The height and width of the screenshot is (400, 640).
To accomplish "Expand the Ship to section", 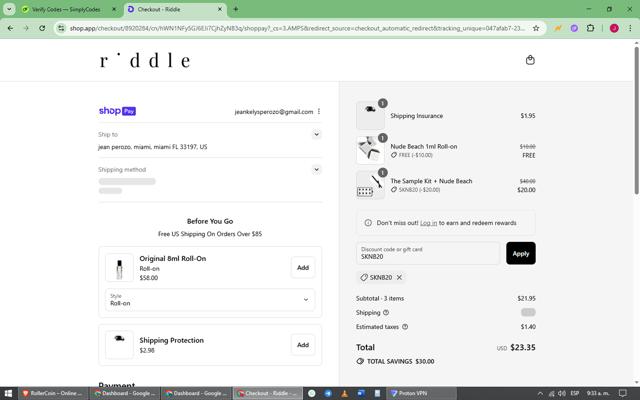I will (316, 134).
